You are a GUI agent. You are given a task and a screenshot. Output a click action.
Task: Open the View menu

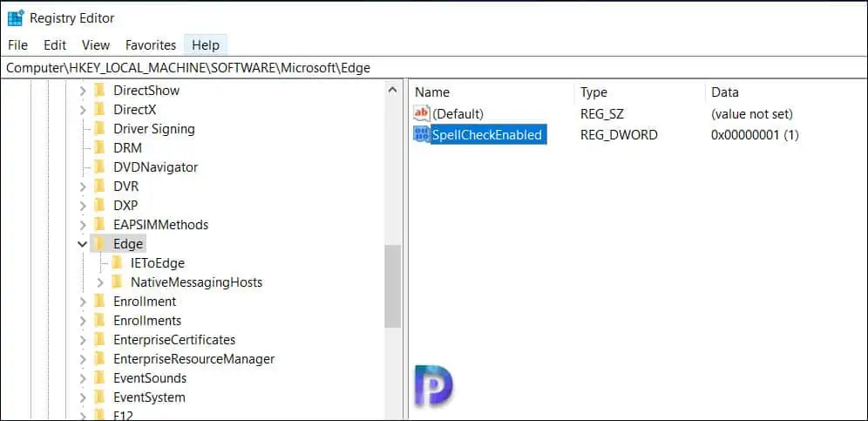point(96,45)
